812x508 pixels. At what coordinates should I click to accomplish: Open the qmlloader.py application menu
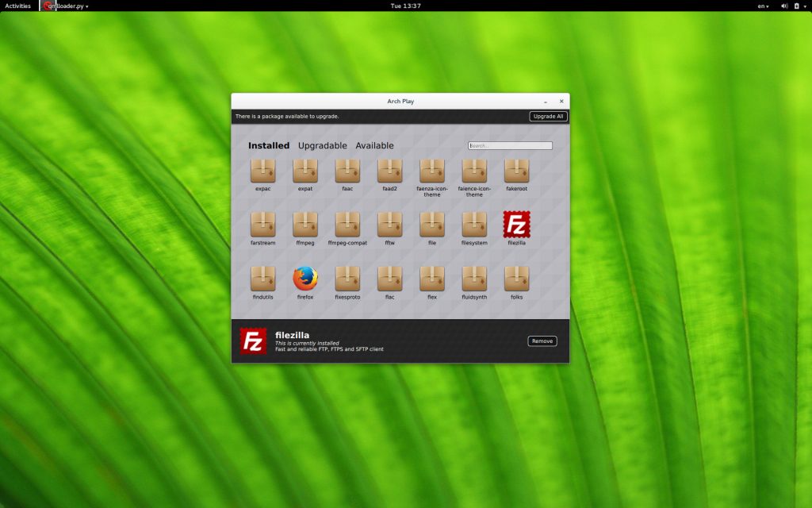point(66,6)
